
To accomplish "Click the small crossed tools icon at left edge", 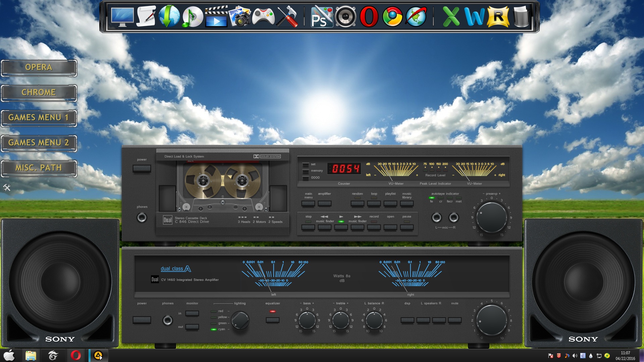I will click(x=7, y=188).
